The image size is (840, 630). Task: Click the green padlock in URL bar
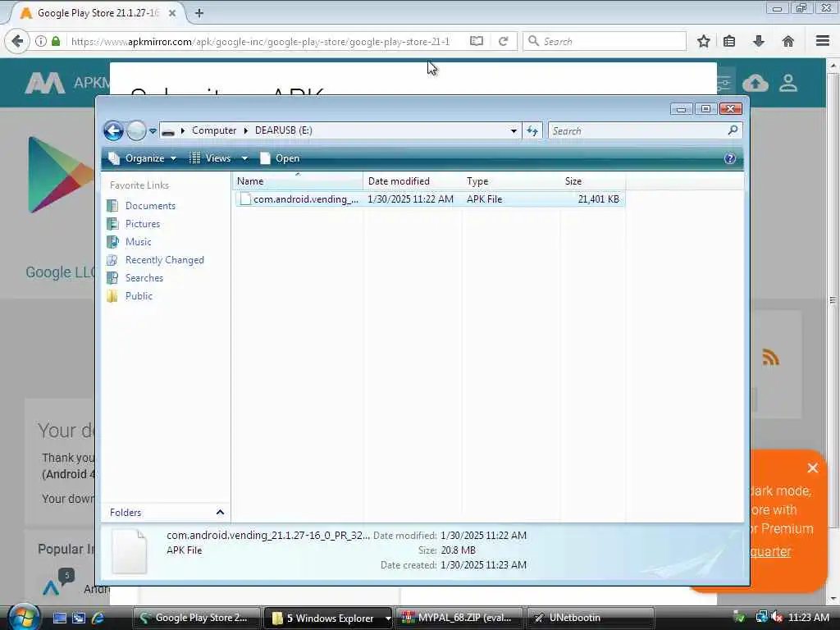(56, 41)
